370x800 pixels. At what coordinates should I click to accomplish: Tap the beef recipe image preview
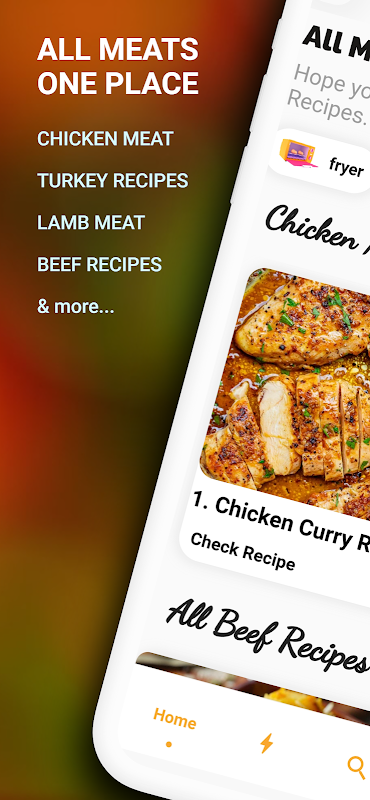click(x=255, y=685)
